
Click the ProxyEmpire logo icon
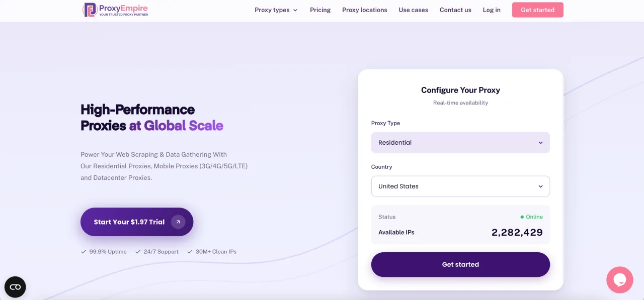click(x=90, y=10)
